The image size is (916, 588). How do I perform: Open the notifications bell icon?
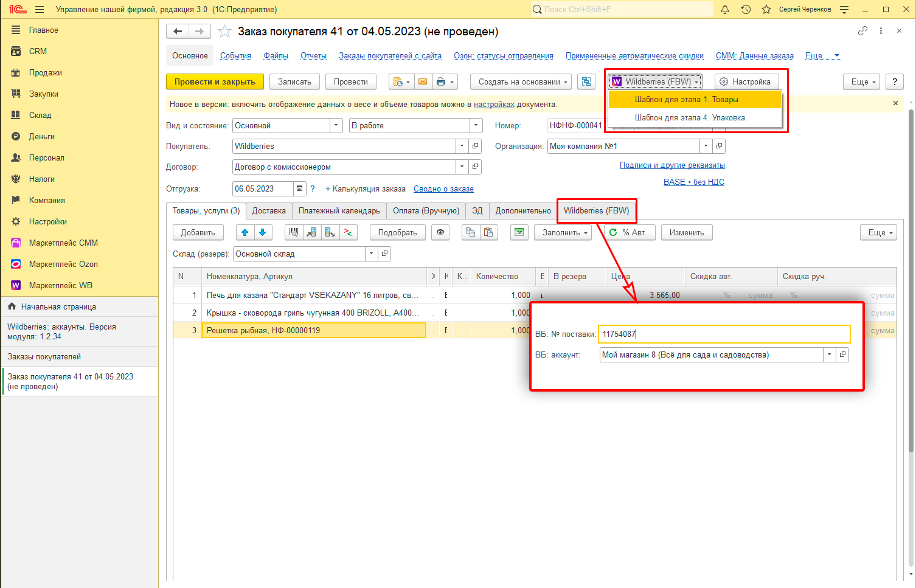725,9
